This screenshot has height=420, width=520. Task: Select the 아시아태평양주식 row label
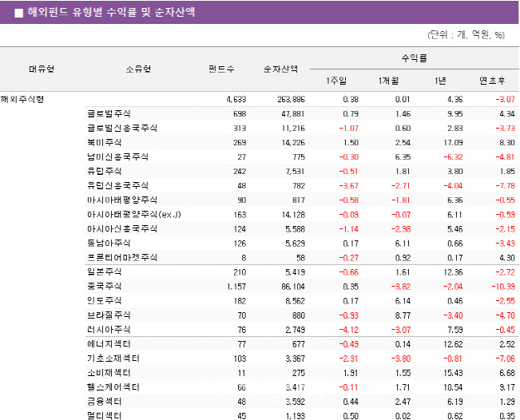point(122,200)
